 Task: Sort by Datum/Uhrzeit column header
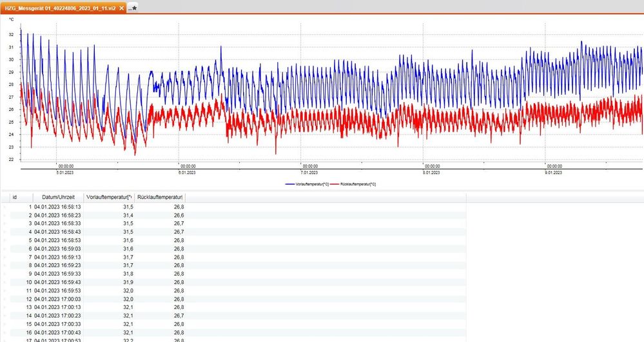click(x=58, y=197)
